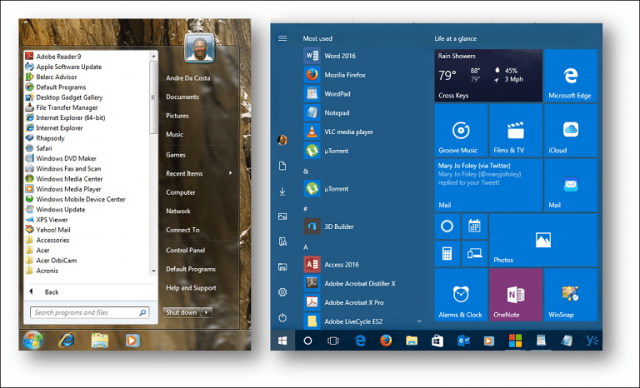Viewport: 640px width, 388px height.
Task: Open Adobe Reader 9 from programs list
Action: [x=53, y=56]
